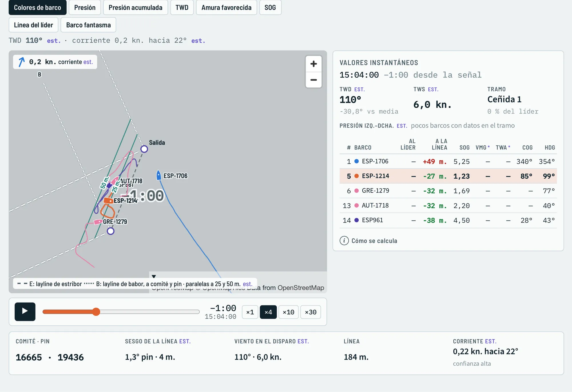This screenshot has width=572, height=392.
Task: Switch map mode to SOG
Action: click(x=270, y=7)
